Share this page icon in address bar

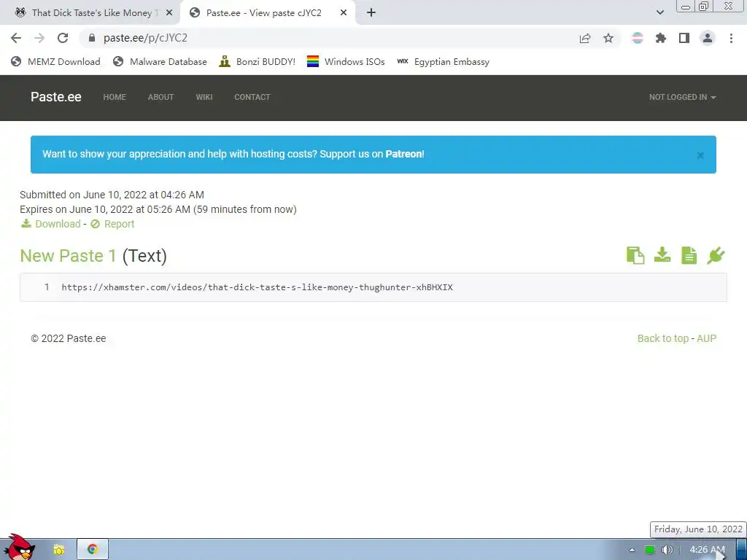585,38
